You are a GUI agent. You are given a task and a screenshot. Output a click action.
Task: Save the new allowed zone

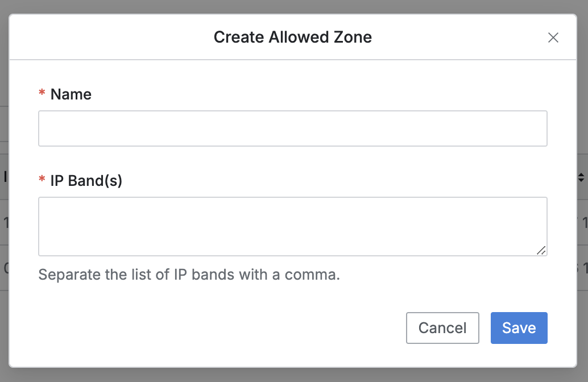tap(519, 328)
